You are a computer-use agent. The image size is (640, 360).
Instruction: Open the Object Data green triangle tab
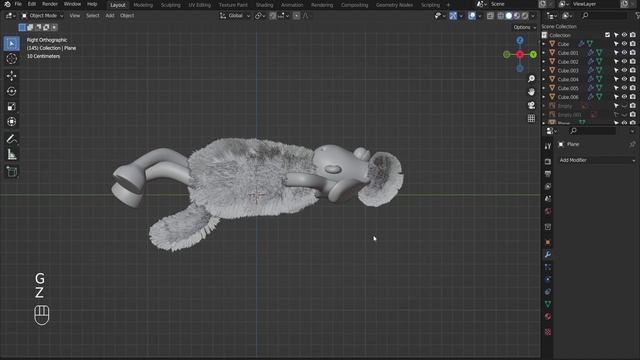(x=548, y=304)
